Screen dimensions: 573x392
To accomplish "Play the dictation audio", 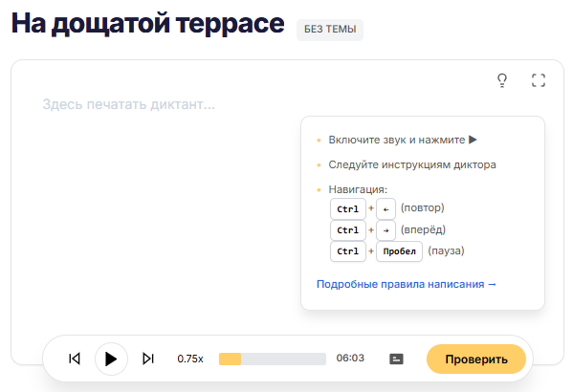I will point(111,359).
